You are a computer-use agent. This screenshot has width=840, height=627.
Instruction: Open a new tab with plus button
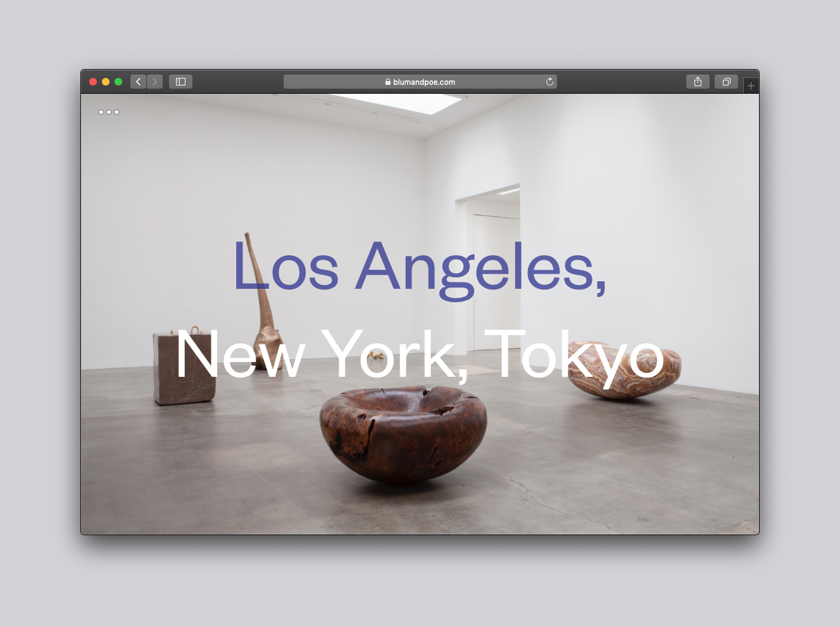point(751,85)
